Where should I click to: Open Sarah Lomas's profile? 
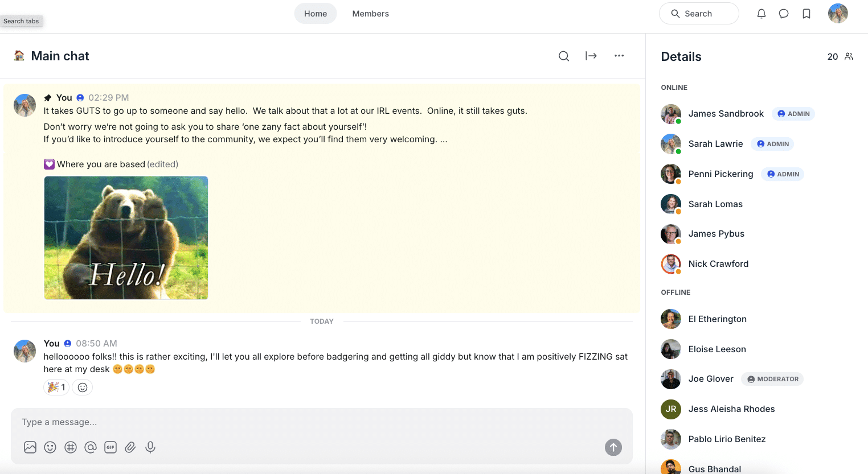pos(715,204)
